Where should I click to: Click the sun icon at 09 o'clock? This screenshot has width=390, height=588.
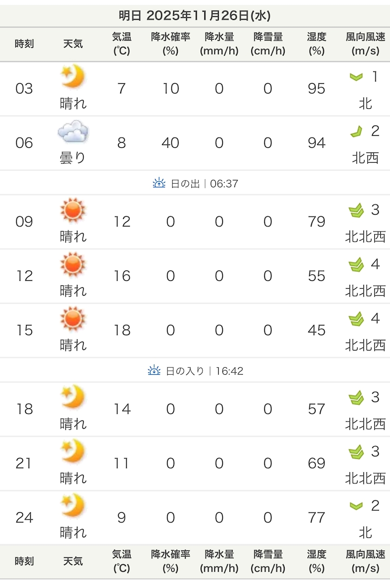coord(73,210)
